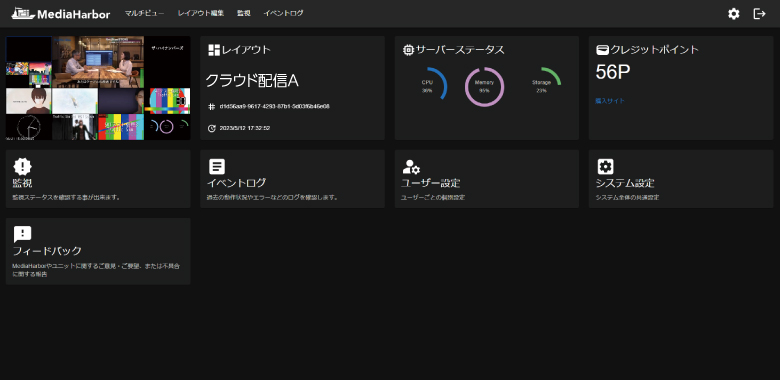
Task: Open settings via the top-right gear icon
Action: [x=734, y=14]
